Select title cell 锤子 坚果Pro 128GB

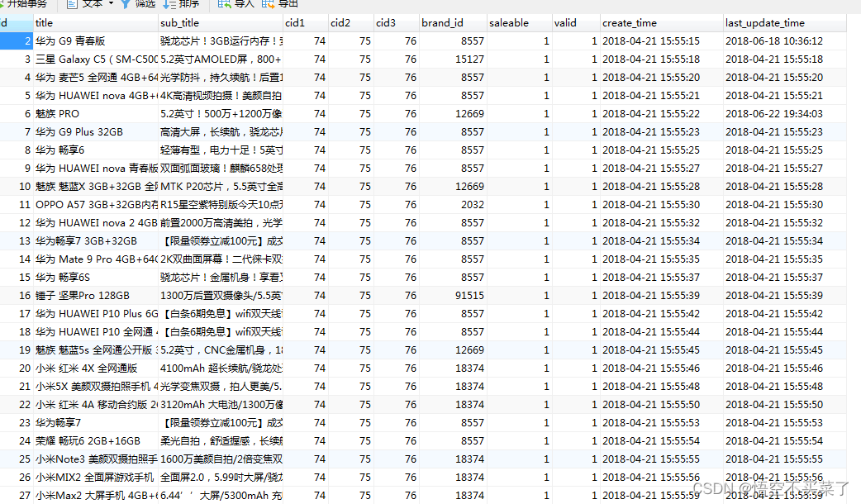pos(96,295)
